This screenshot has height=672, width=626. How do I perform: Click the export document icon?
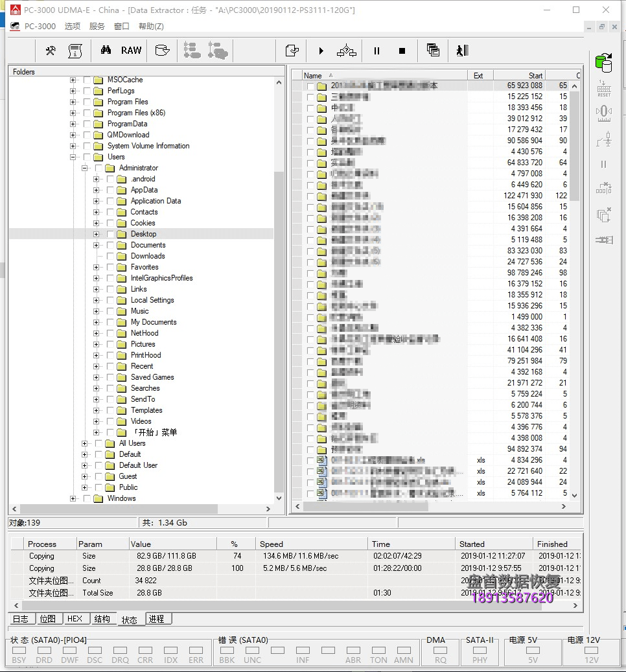(x=292, y=51)
